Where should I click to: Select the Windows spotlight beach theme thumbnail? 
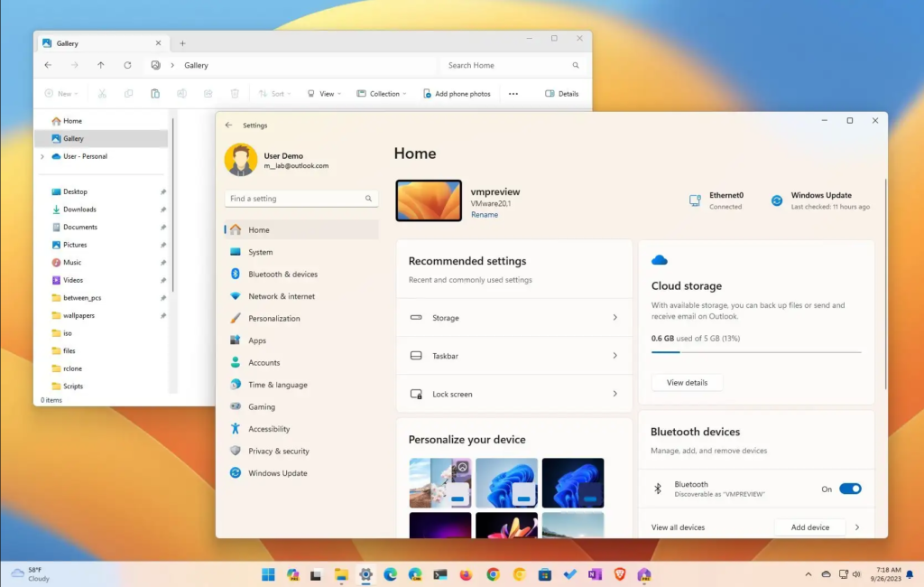pos(440,483)
